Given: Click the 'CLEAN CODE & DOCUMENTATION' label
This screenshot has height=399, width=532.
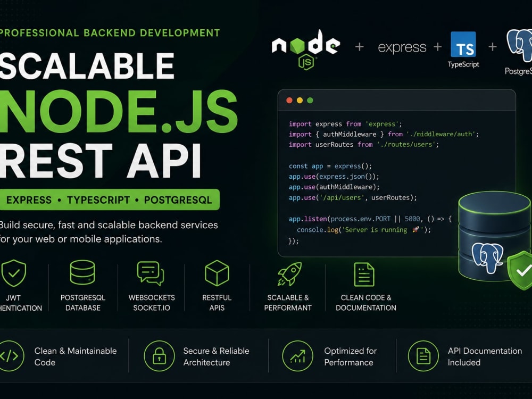Looking at the screenshot, I should pyautogui.click(x=366, y=303).
